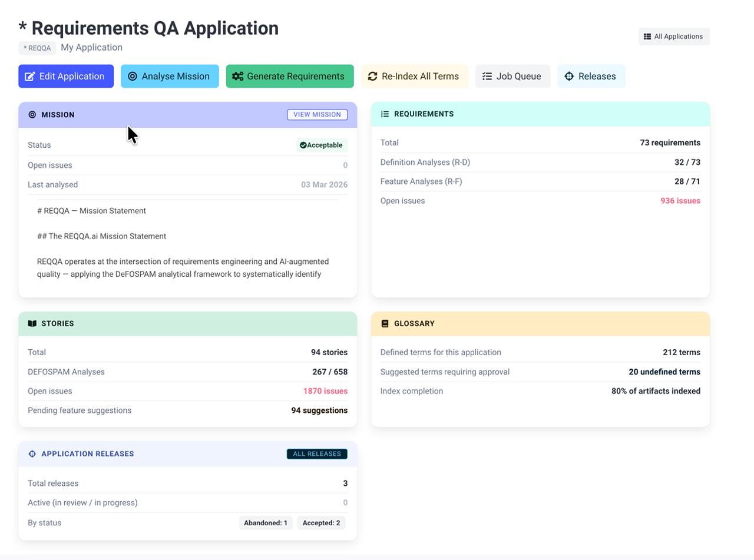The height and width of the screenshot is (560, 754).
Task: Click the Last analysed label
Action: coord(52,185)
